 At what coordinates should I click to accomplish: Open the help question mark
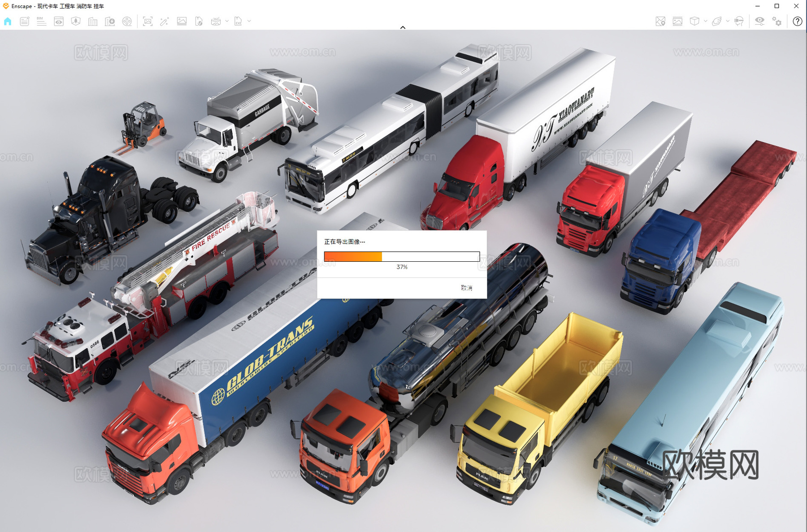798,21
